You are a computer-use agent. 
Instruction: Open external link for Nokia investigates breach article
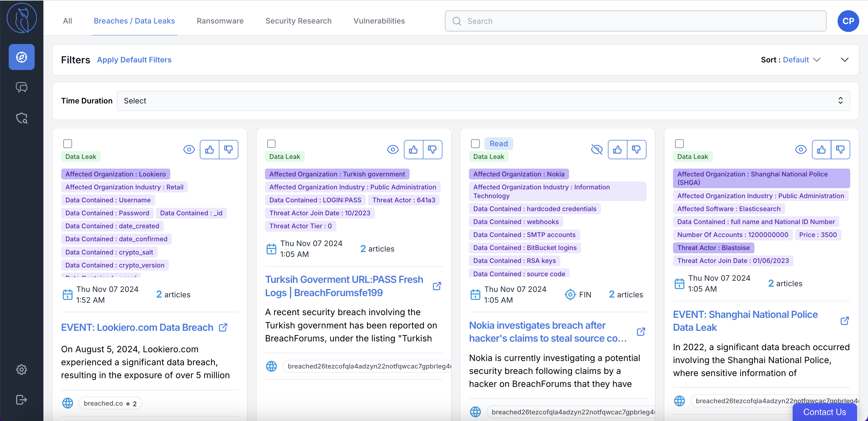(641, 332)
